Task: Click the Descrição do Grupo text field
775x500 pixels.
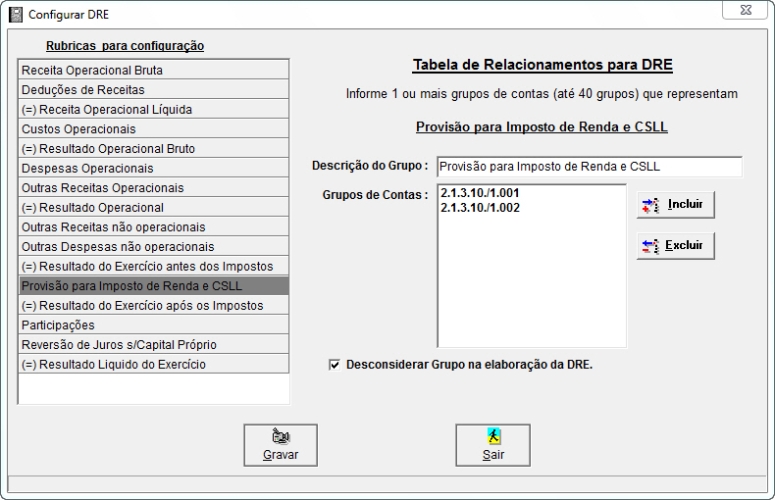Action: [x=589, y=167]
